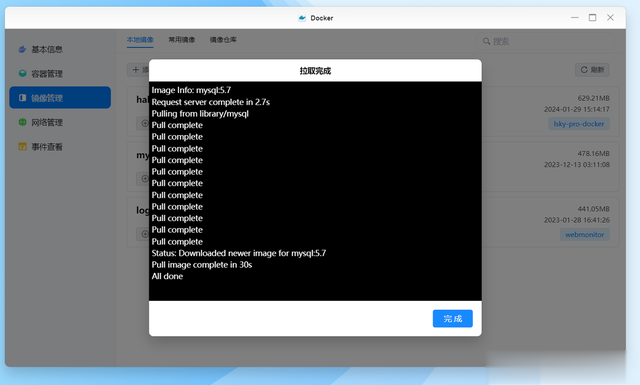Click the text 'All done'
Viewport: 640px width, 385px height.
pos(167,276)
